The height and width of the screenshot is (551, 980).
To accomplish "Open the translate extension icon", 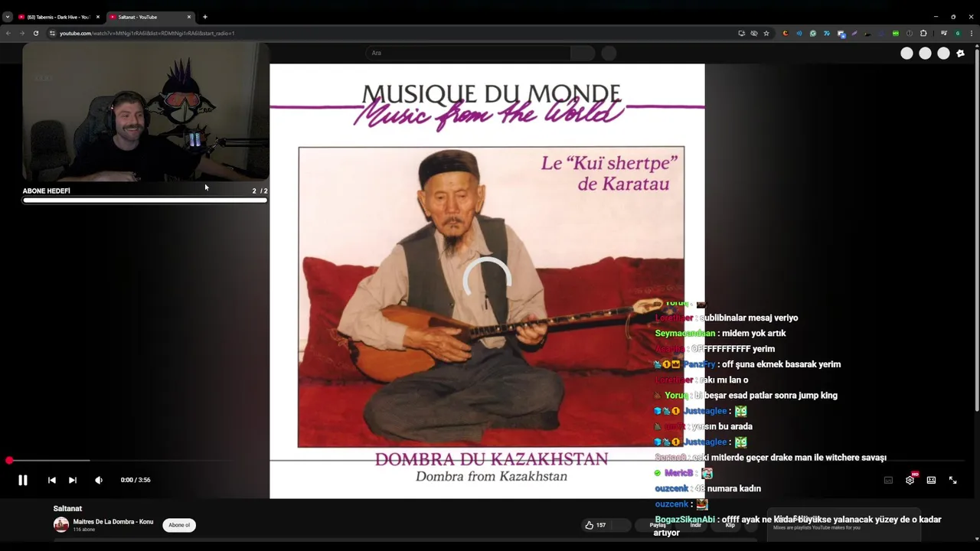I will (841, 34).
